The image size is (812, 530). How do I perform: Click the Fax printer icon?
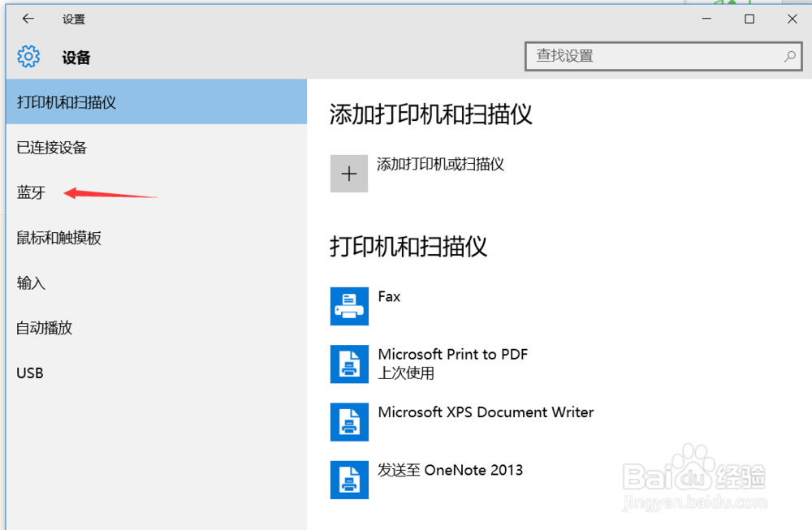(x=348, y=307)
